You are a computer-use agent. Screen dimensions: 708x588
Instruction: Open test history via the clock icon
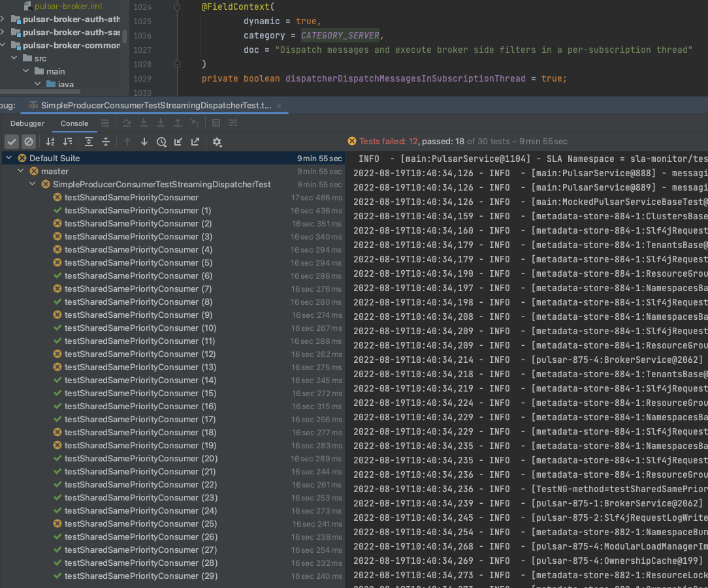[161, 142]
